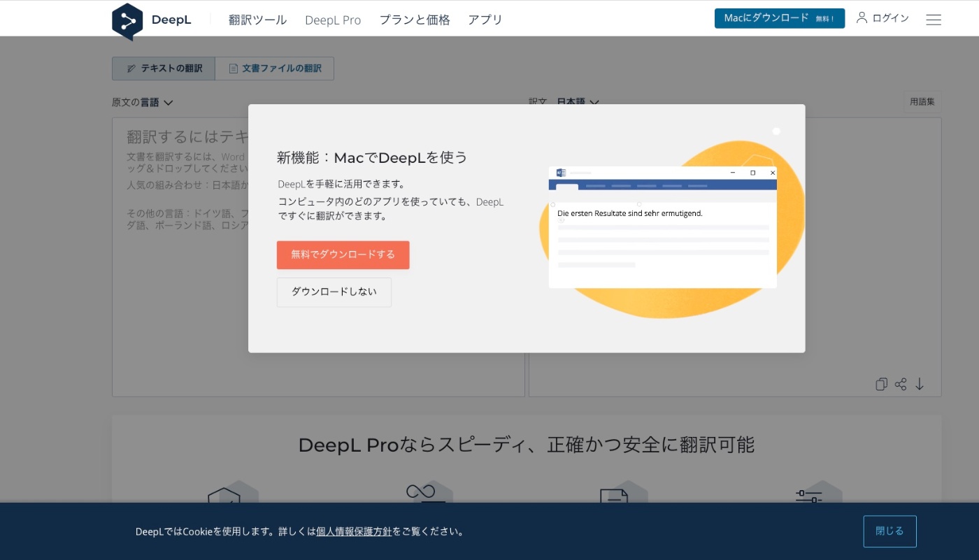
Task: Select the テキストの翻訳 tab
Action: (x=164, y=69)
